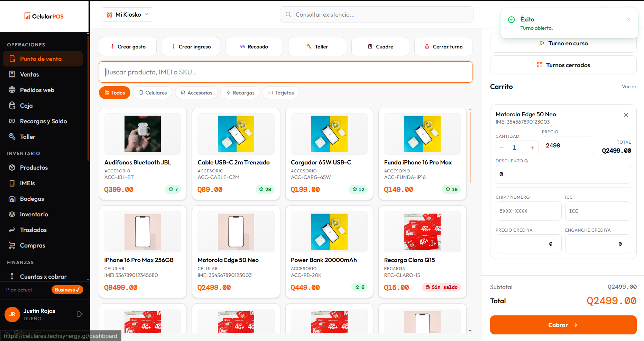
Task: Click the Crear gasto button
Action: click(x=128, y=46)
